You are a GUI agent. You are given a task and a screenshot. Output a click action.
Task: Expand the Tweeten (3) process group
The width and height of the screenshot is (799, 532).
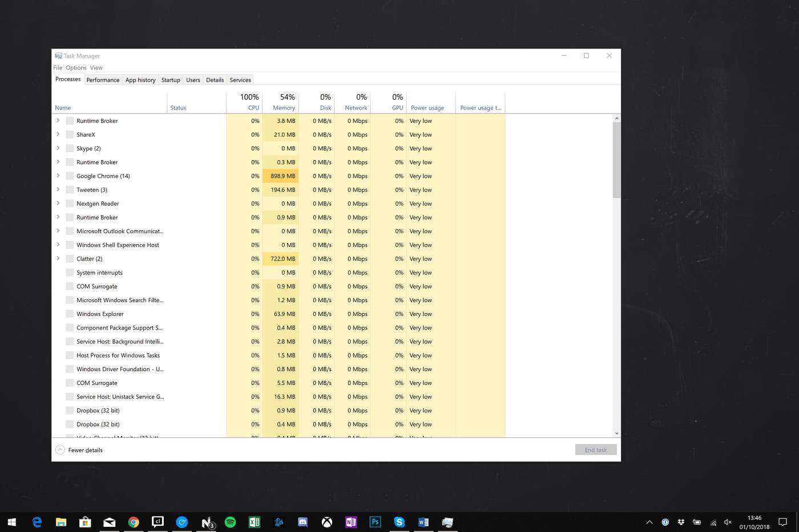pos(58,189)
